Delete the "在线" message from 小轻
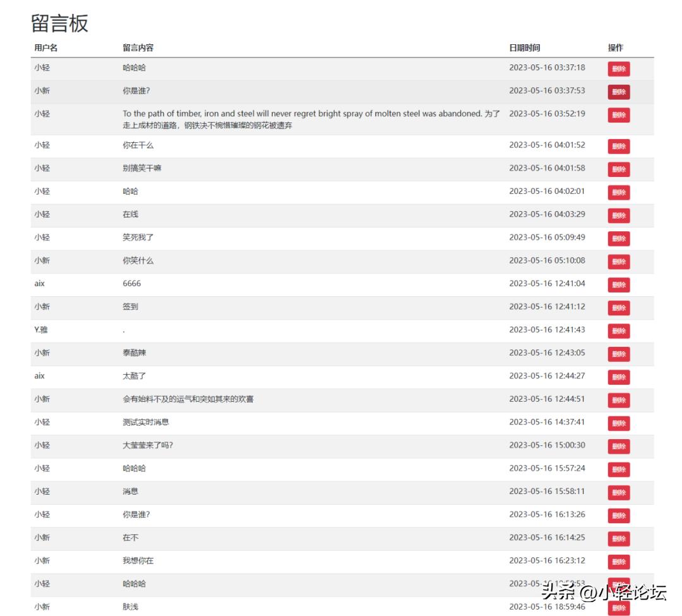Image resolution: width=682 pixels, height=616 pixels. coord(618,215)
